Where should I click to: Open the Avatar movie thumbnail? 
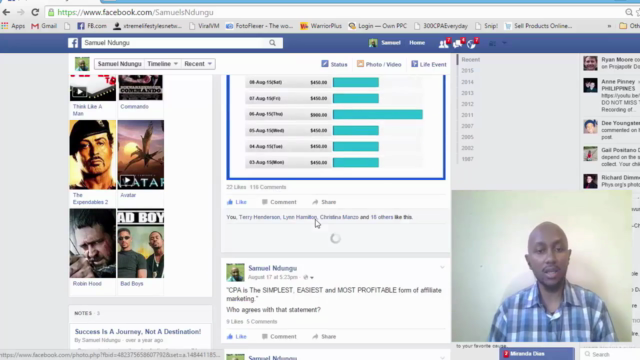141,155
